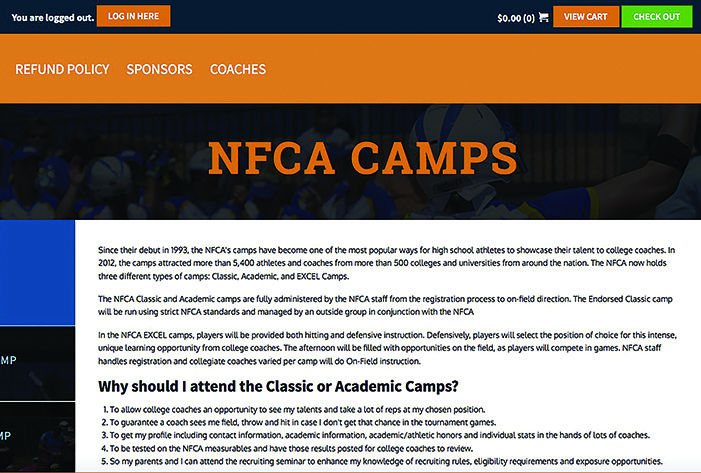Click the $0.00 (0) cart total

pyautogui.click(x=515, y=17)
